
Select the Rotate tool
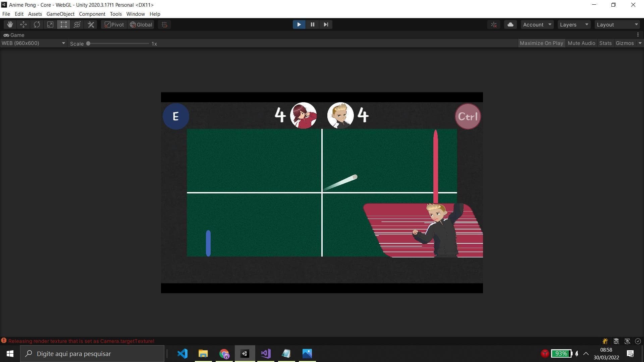tap(37, 24)
